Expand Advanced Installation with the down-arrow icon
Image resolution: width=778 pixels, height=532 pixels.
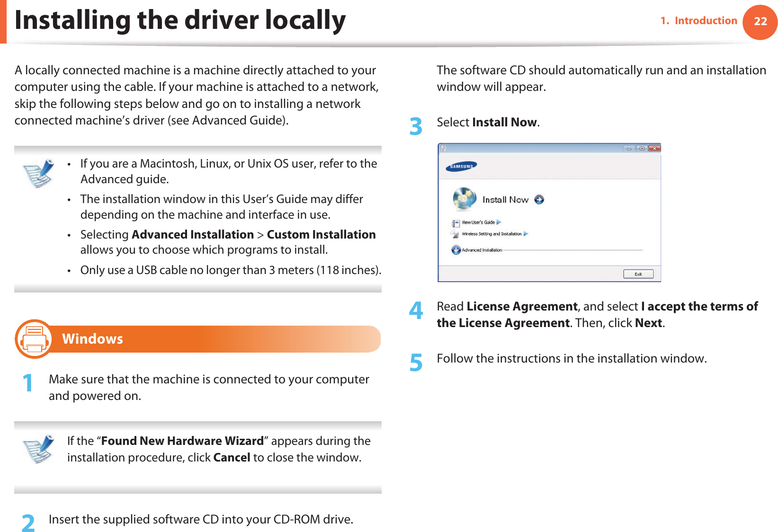click(x=456, y=250)
